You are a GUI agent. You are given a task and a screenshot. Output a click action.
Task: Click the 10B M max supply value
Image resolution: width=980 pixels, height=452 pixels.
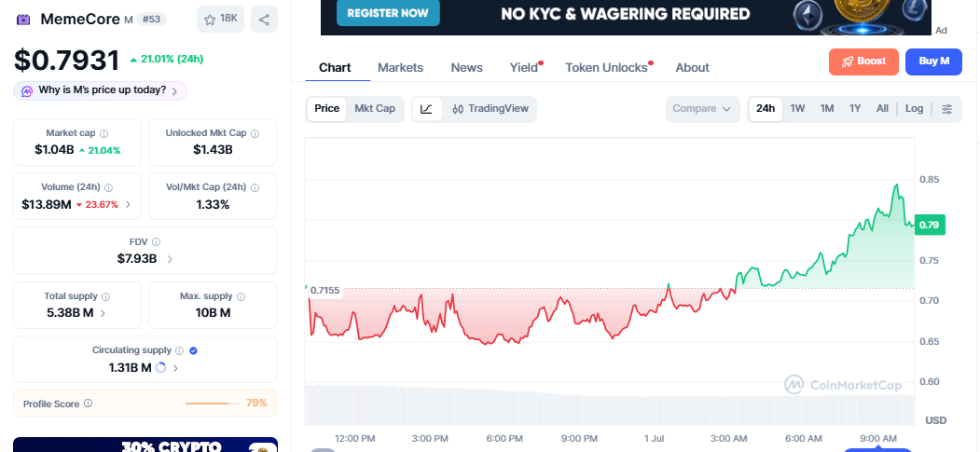click(213, 313)
